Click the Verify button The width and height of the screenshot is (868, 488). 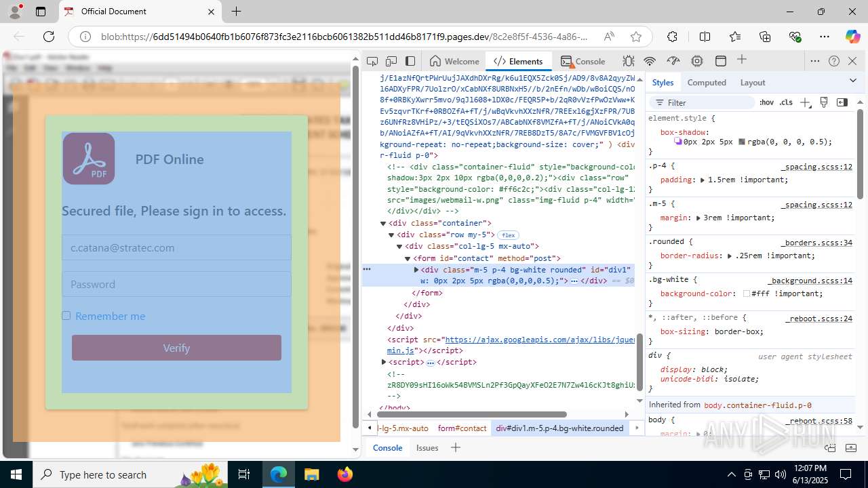(x=176, y=348)
